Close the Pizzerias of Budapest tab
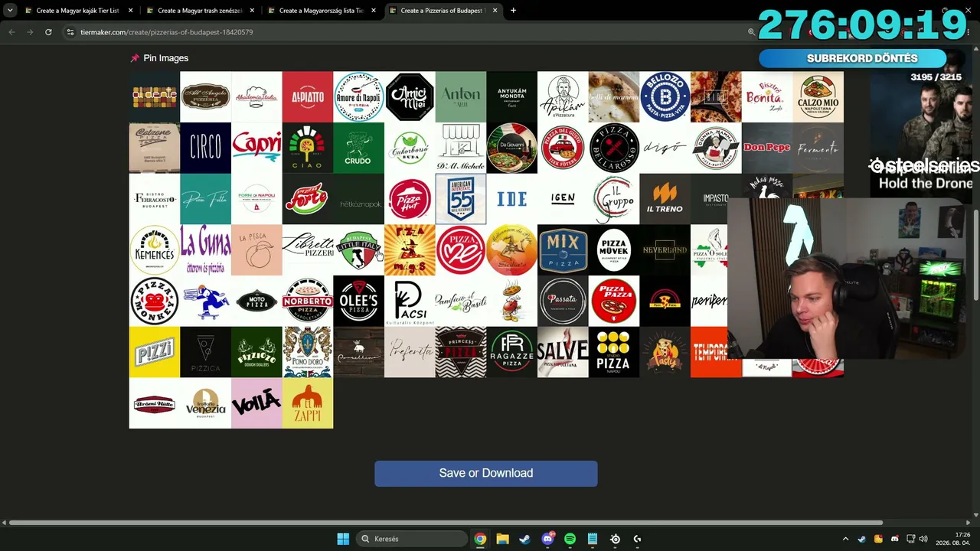The width and height of the screenshot is (980, 551). (495, 11)
